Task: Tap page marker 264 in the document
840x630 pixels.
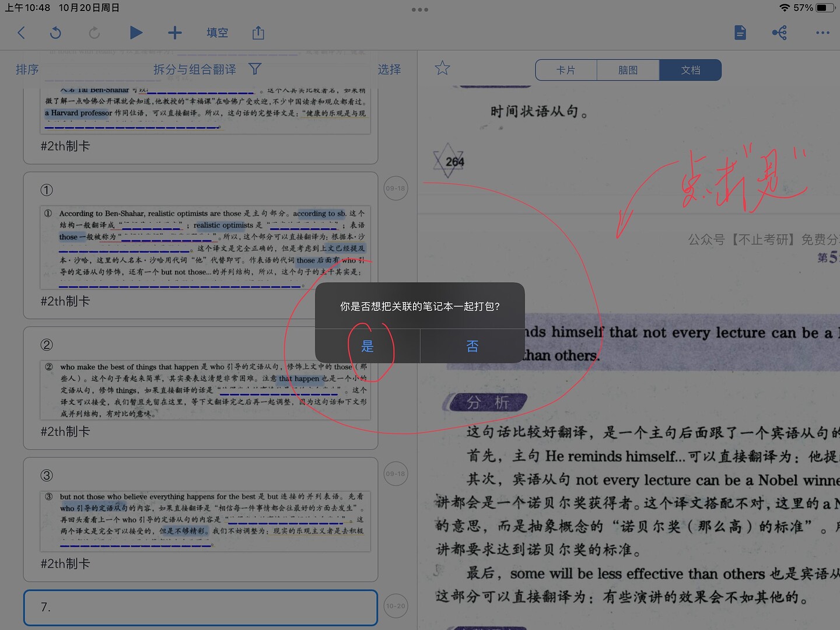Action: [449, 160]
